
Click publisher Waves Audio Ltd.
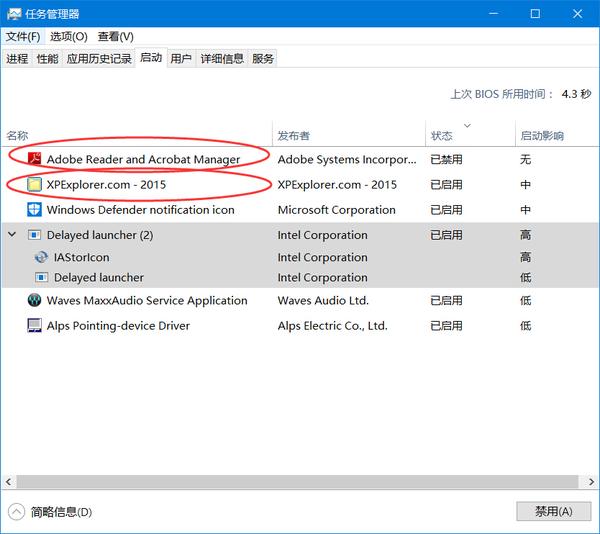(x=323, y=300)
